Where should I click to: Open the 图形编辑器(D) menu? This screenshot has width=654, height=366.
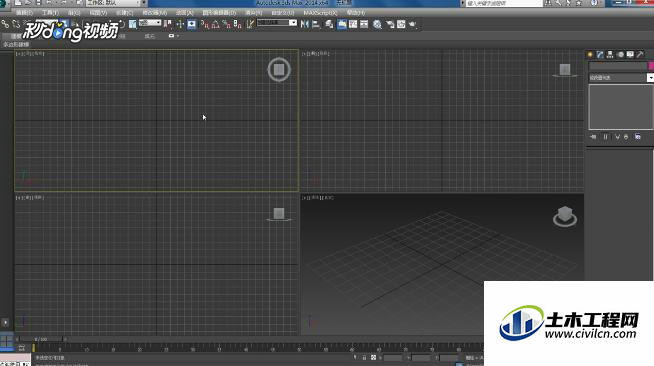coord(219,13)
